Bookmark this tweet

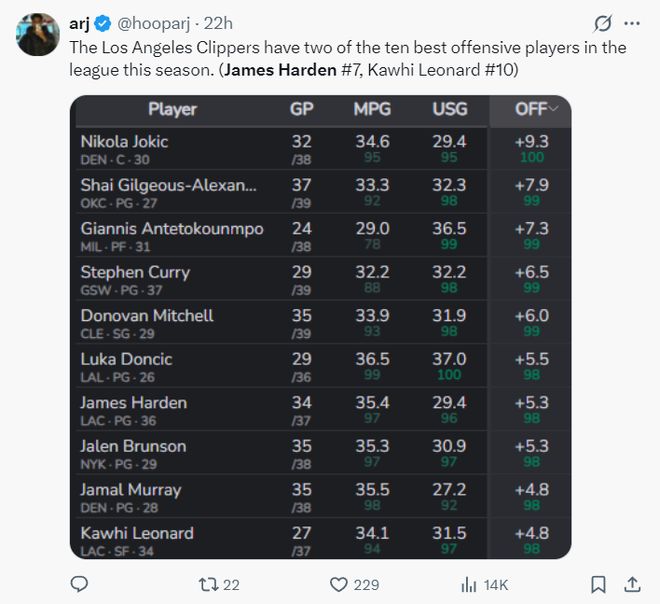597,584
